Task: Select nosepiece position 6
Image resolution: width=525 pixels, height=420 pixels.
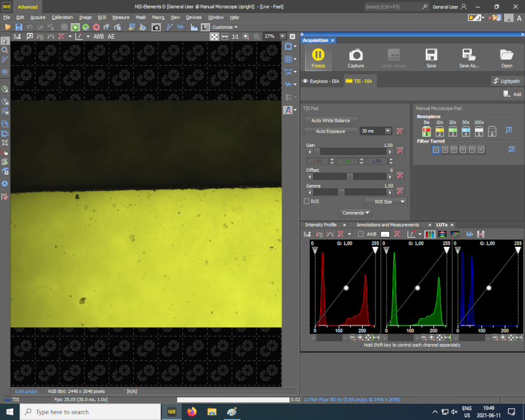Action: [x=492, y=131]
